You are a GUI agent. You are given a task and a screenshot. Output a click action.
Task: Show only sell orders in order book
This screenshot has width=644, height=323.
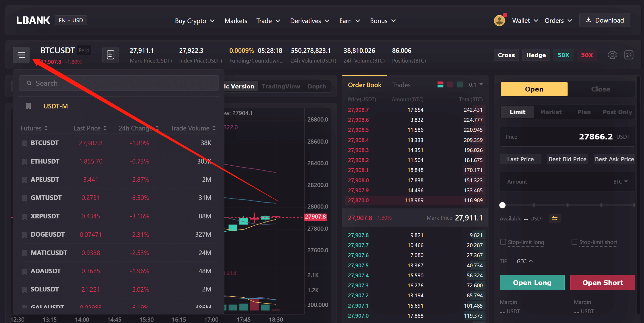click(450, 85)
